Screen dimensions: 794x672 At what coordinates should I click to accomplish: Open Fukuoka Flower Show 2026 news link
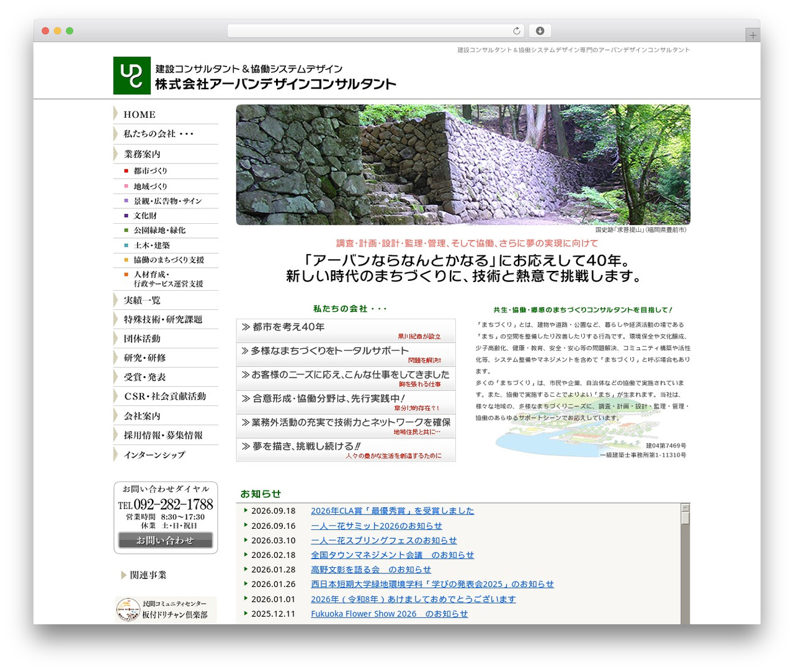[x=389, y=614]
